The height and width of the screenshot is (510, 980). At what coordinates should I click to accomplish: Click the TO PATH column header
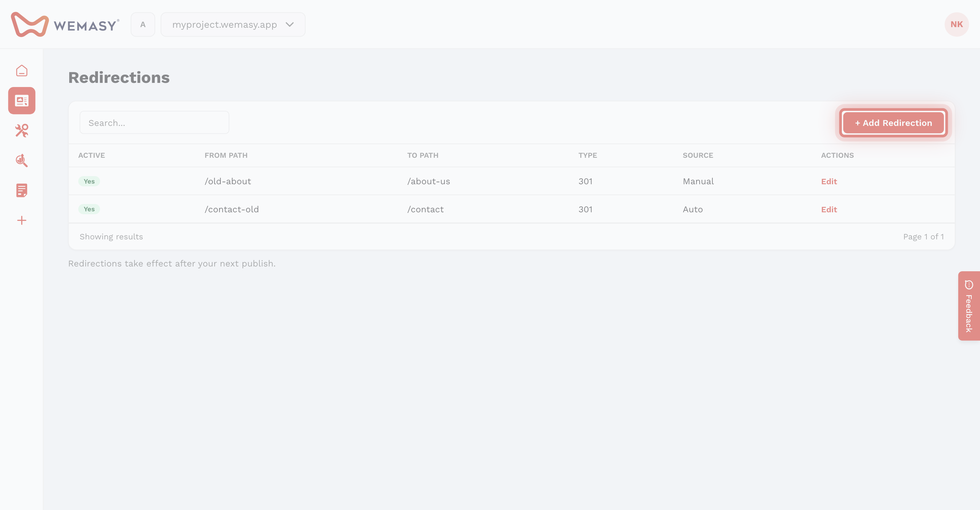tap(423, 156)
